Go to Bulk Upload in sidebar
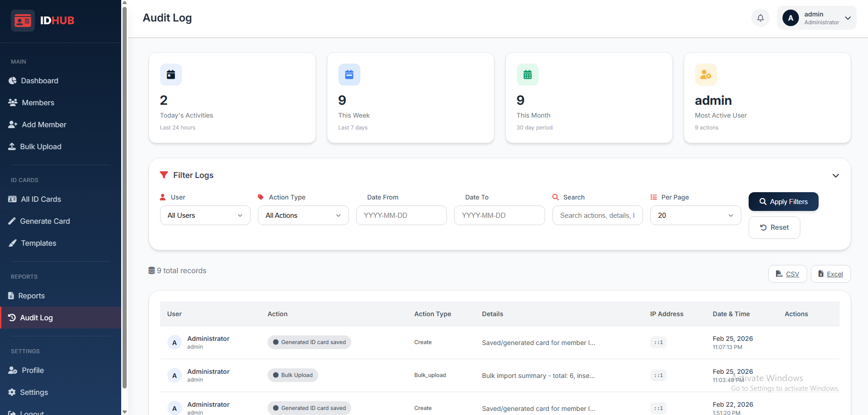 tap(40, 146)
